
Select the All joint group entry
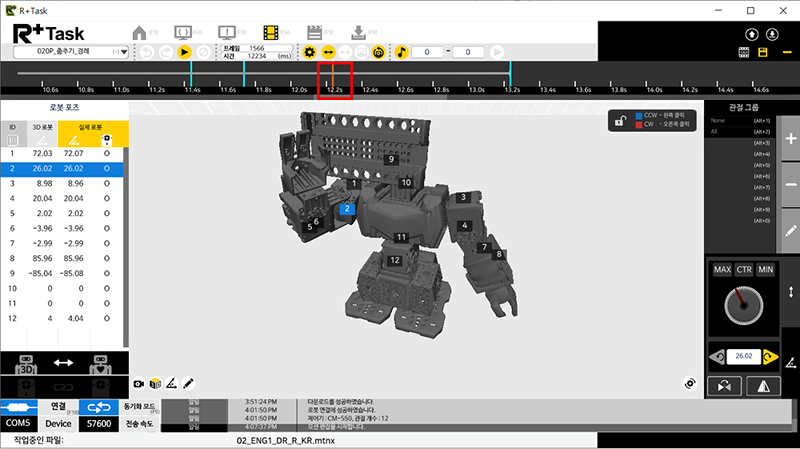point(714,132)
